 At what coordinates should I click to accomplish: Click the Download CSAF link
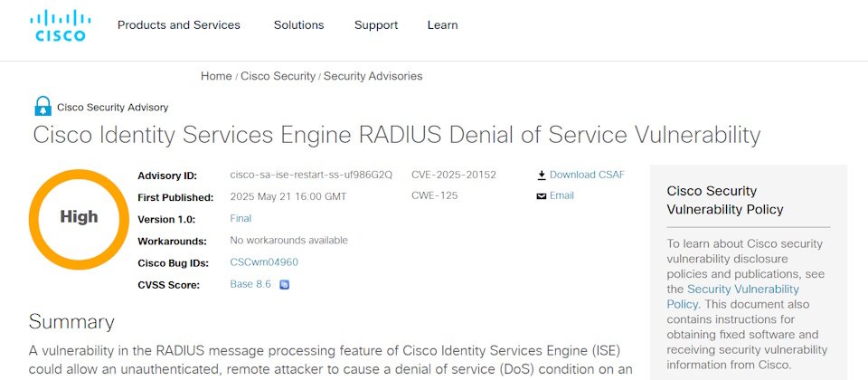(587, 175)
